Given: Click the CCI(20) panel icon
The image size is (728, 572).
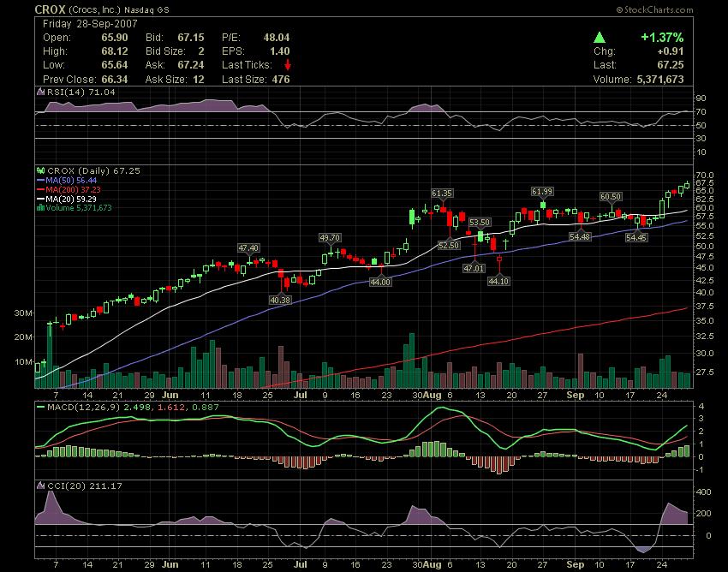Looking at the screenshot, I should pos(41,486).
